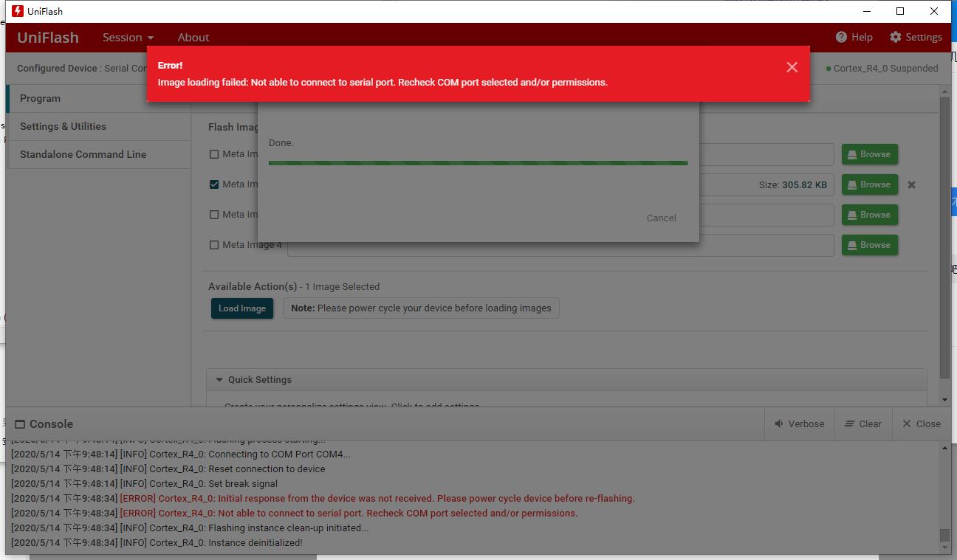This screenshot has width=957, height=560.
Task: Uncheck the Meta Image 2 checkbox
Action: click(x=214, y=184)
